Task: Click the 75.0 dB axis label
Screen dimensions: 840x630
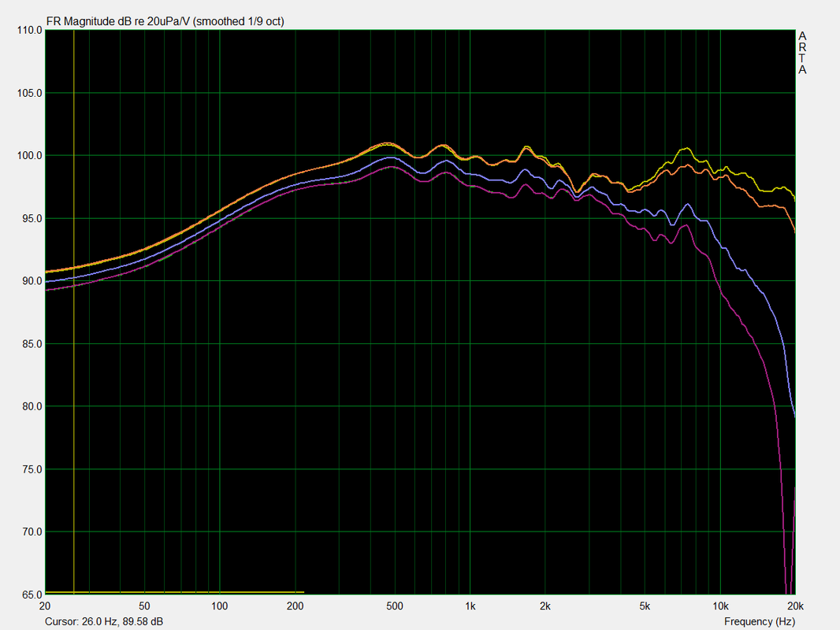Action: coord(32,469)
